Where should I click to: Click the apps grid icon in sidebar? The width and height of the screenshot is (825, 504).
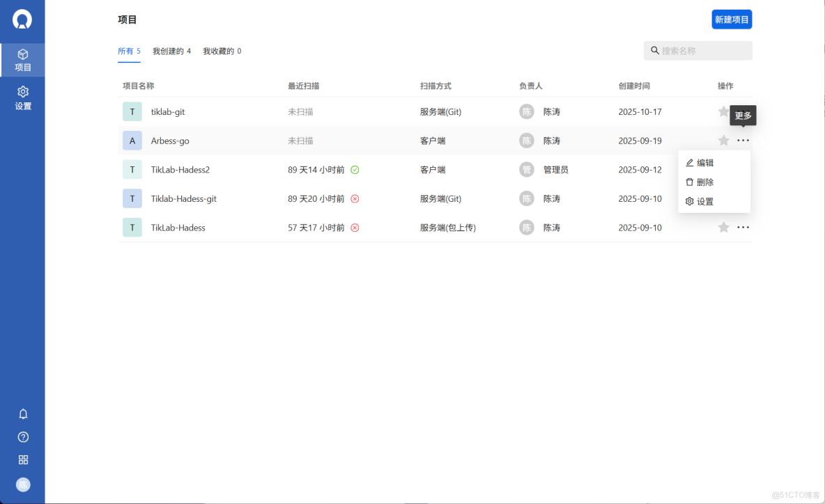[23, 459]
